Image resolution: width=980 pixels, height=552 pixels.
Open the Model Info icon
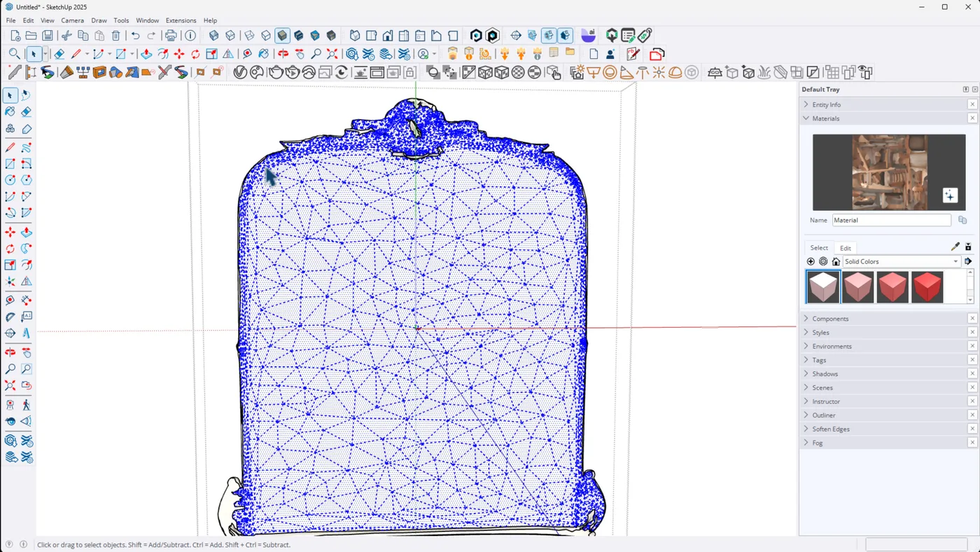point(190,36)
